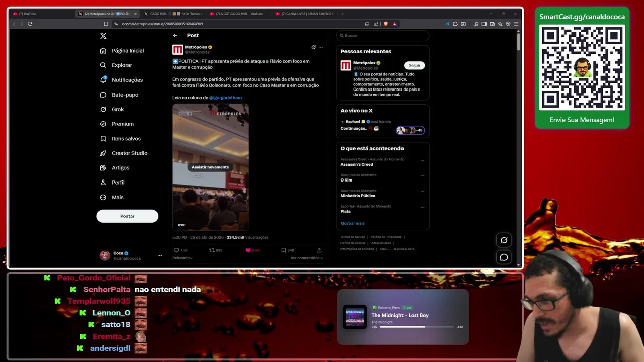Open Premium subscription page
The width and height of the screenshot is (644, 362).
point(117,124)
